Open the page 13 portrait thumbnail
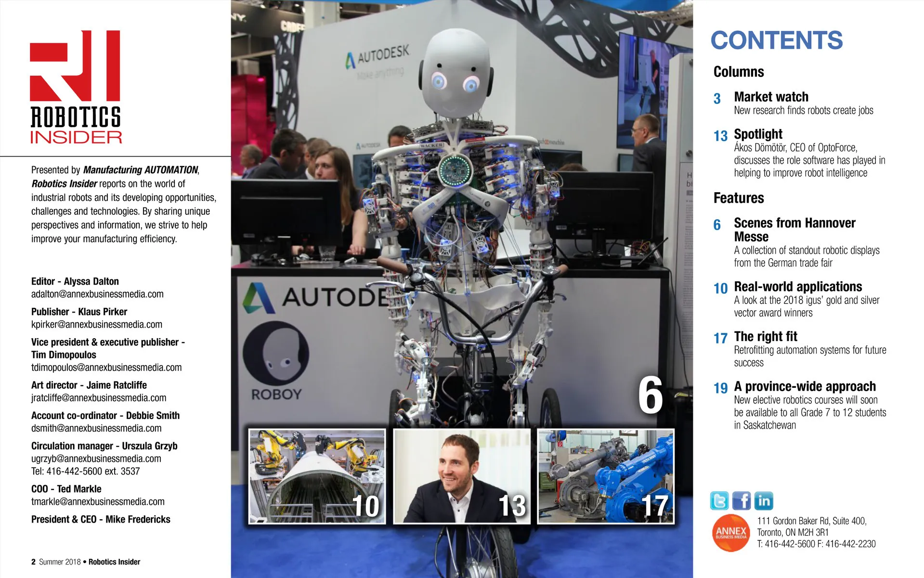The width and height of the screenshot is (924, 578). (462, 476)
